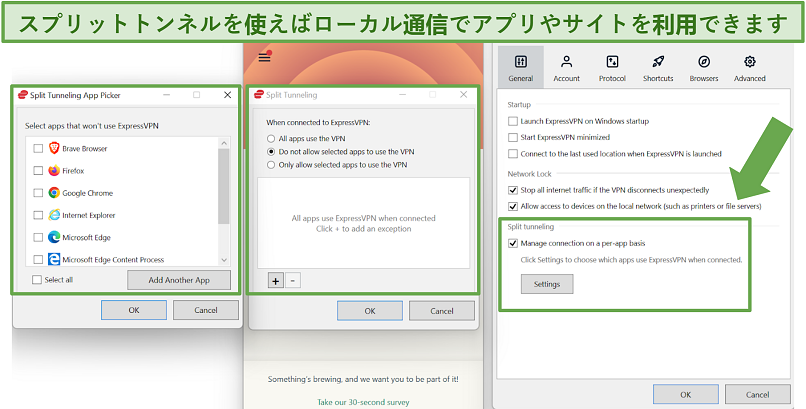
Task: Click the Firefox icon in app list
Action: click(x=54, y=170)
